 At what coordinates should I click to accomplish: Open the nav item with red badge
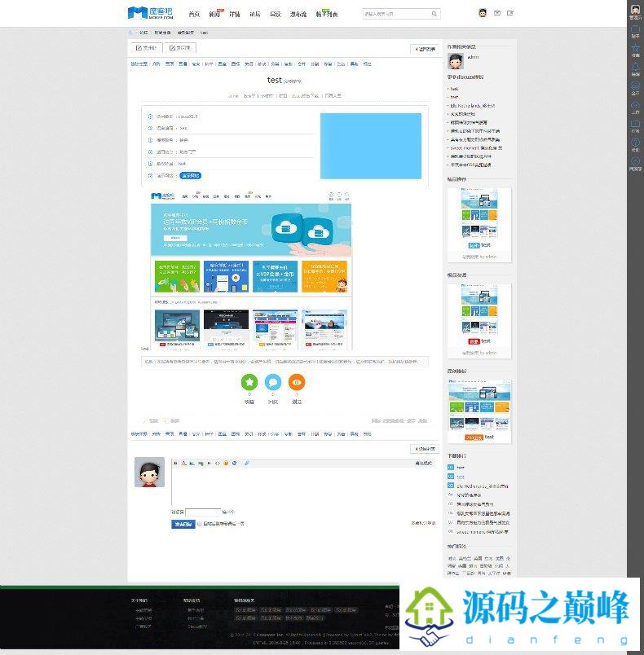215,14
